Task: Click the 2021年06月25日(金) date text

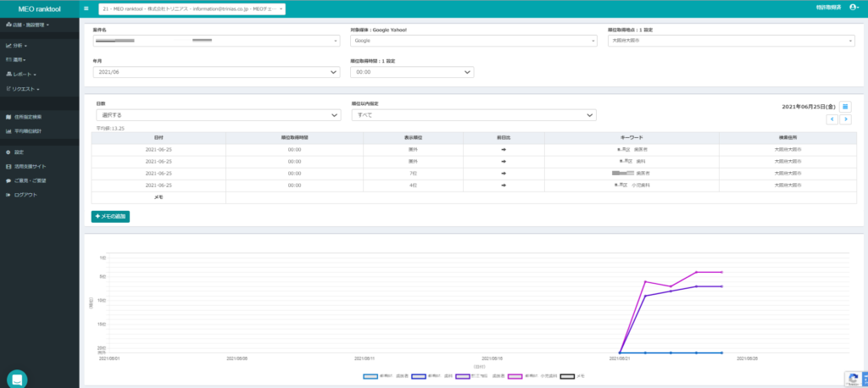Action: (x=808, y=106)
